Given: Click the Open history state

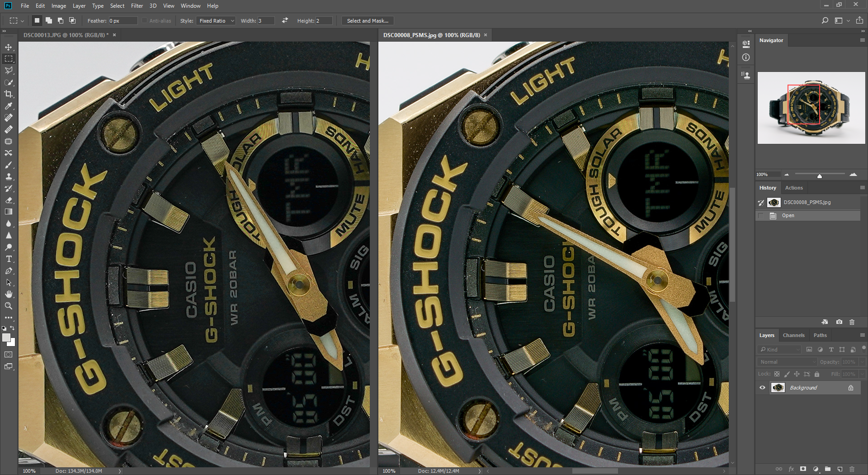Looking at the screenshot, I should coord(809,216).
